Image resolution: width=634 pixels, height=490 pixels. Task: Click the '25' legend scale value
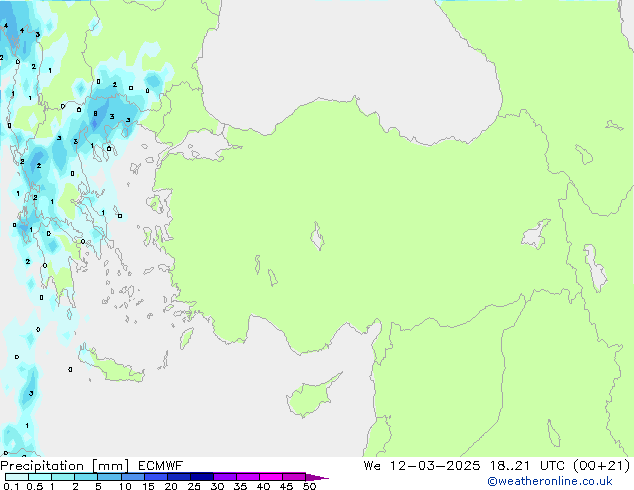click(194, 486)
